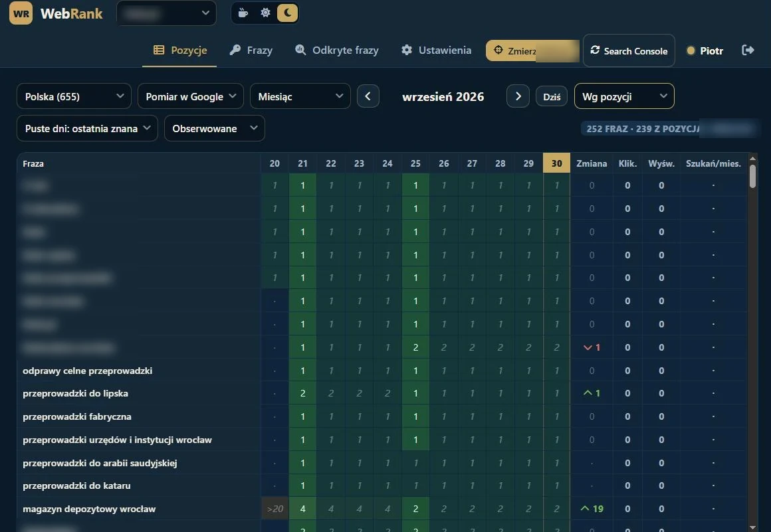This screenshot has width=771, height=532.
Task: Expand the Wg pozycji sort dropdown
Action: click(x=624, y=96)
